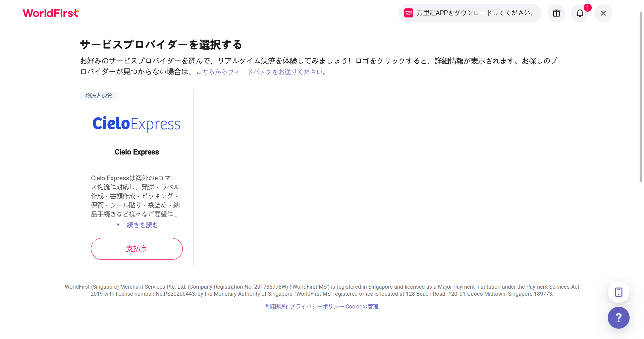
Task: Click the small triangle beside 続きを読む
Action: (118, 225)
